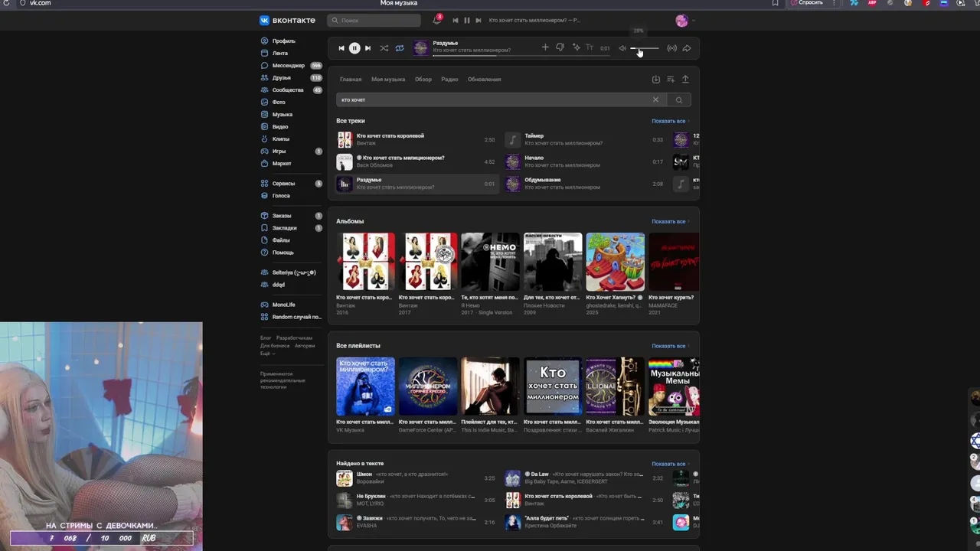This screenshot has width=980, height=551.
Task: Show all playlists via Показать все link
Action: pyautogui.click(x=670, y=346)
